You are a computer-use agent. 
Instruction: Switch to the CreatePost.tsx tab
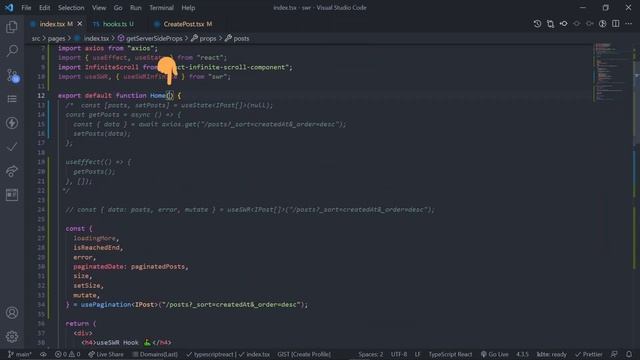(x=183, y=24)
